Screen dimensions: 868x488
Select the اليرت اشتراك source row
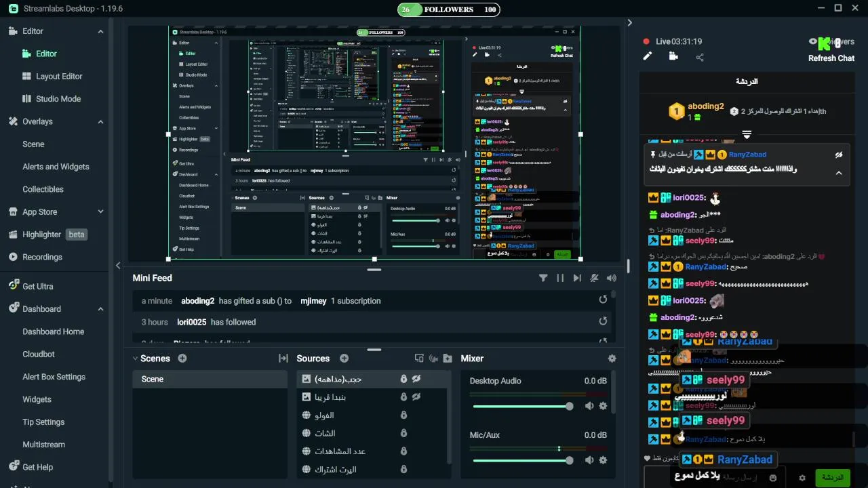pyautogui.click(x=372, y=469)
